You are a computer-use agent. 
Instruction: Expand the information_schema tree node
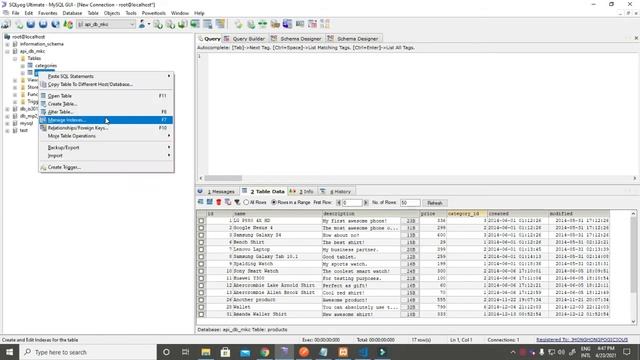pyautogui.click(x=7, y=44)
